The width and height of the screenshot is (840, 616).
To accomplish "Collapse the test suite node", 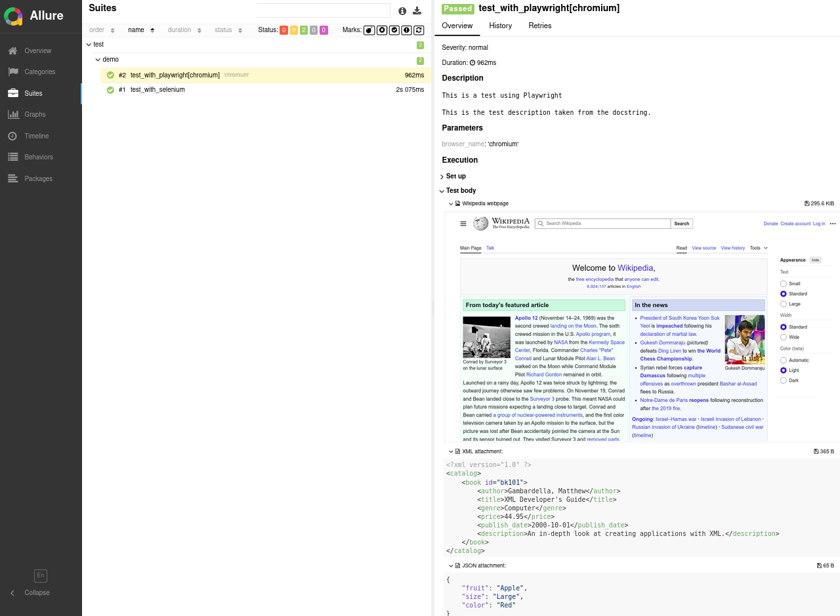I will point(89,45).
